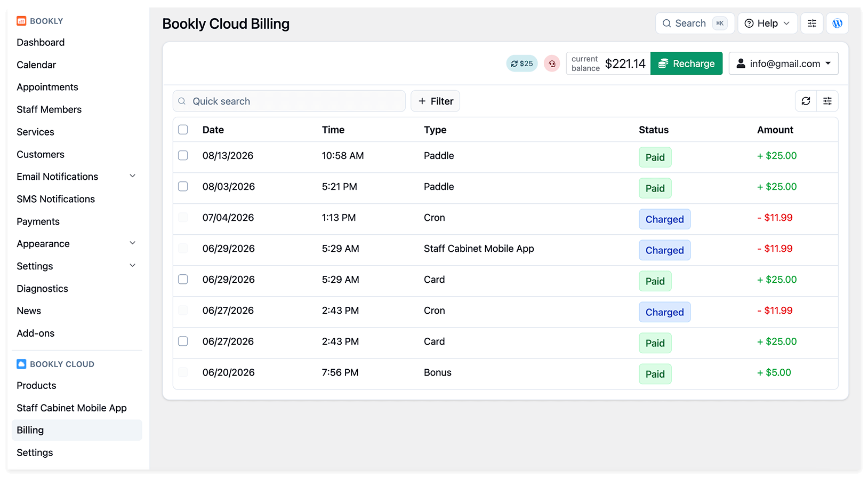Image resolution: width=868 pixels, height=477 pixels.
Task: Click the magnifier icon in Quick search
Action: point(182,101)
